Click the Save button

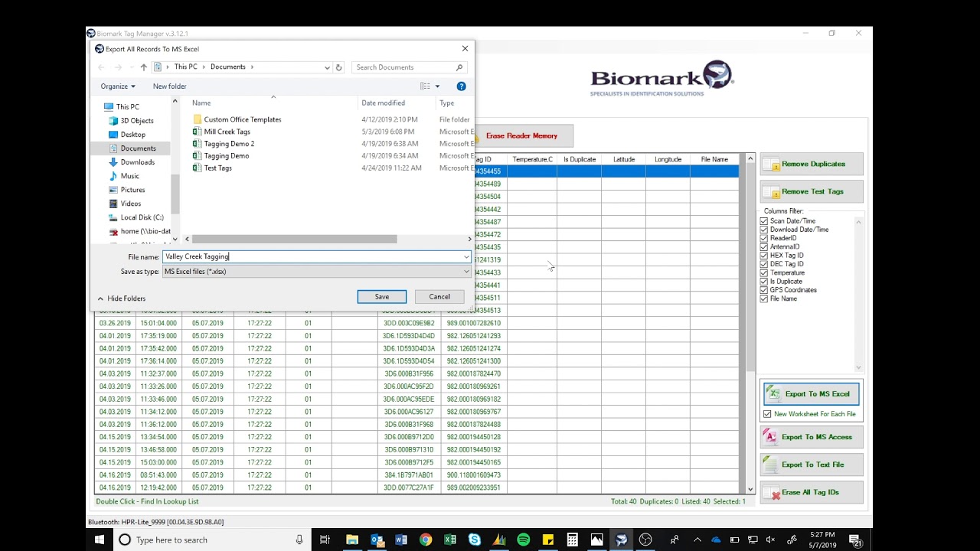tap(382, 297)
